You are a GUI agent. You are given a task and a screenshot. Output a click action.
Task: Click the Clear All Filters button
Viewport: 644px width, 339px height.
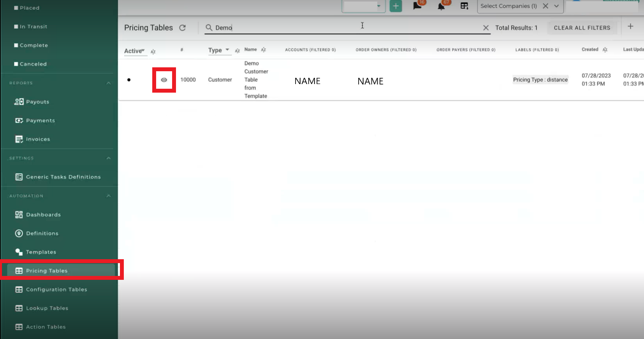pyautogui.click(x=582, y=28)
